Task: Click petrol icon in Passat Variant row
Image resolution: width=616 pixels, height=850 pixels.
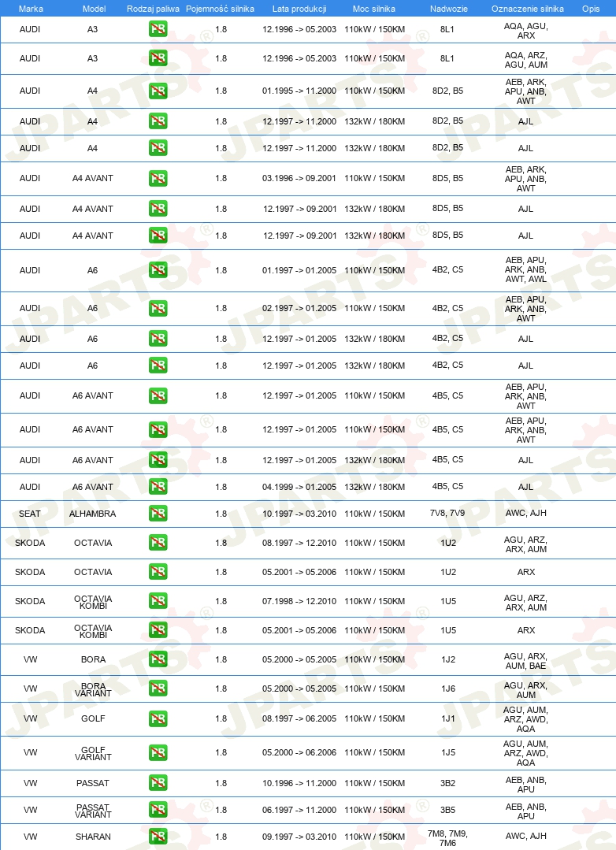Action: (x=158, y=810)
